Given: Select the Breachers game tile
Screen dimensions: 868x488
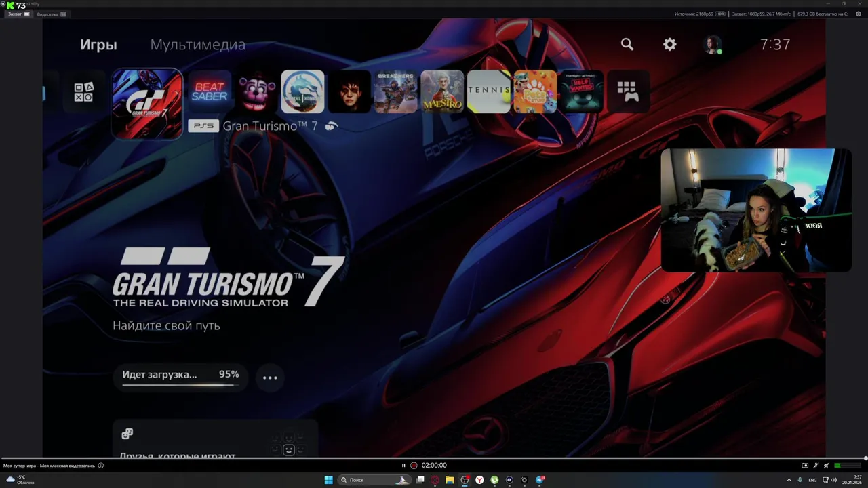Looking at the screenshot, I should click(x=395, y=91).
